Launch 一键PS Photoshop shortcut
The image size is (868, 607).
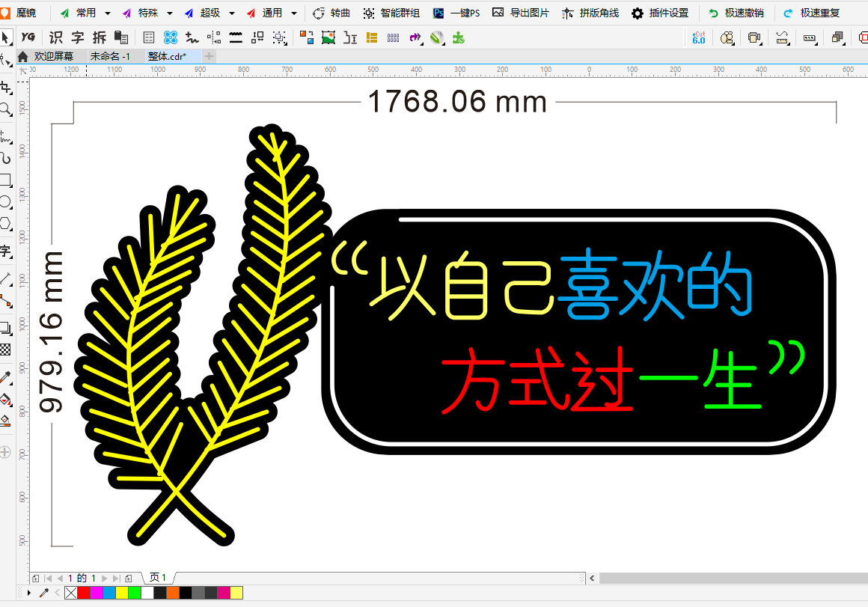456,13
